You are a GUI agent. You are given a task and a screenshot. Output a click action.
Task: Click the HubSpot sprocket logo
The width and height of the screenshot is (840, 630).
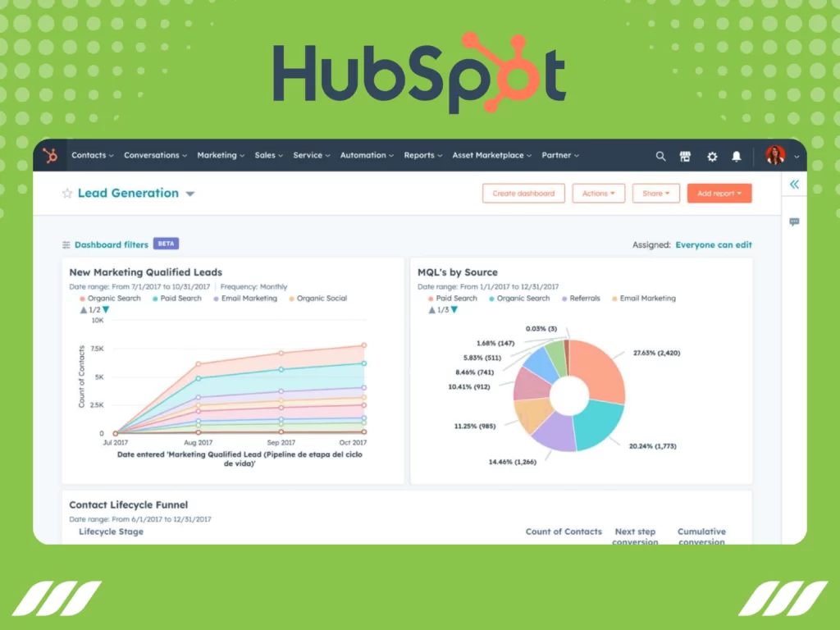(x=48, y=156)
